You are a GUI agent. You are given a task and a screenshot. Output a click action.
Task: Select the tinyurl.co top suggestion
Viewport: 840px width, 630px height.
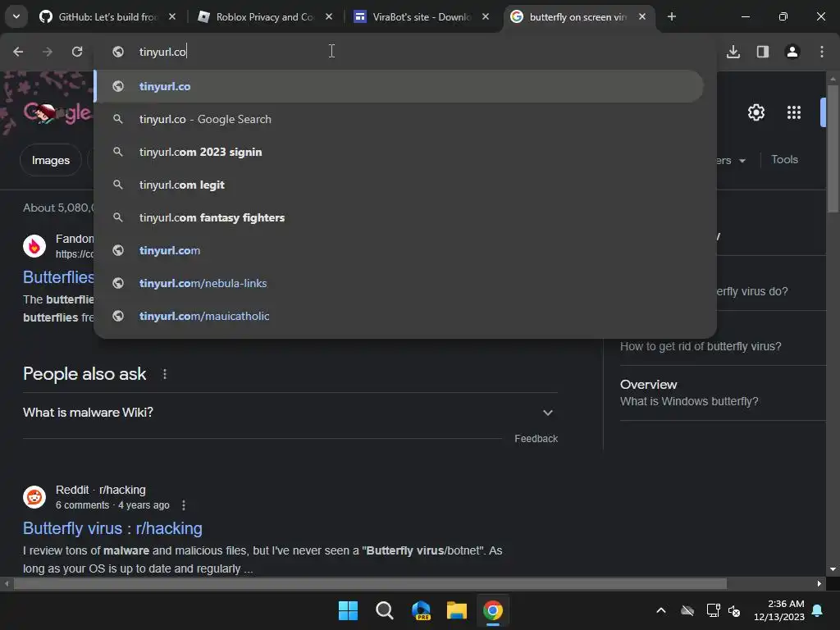pos(399,86)
